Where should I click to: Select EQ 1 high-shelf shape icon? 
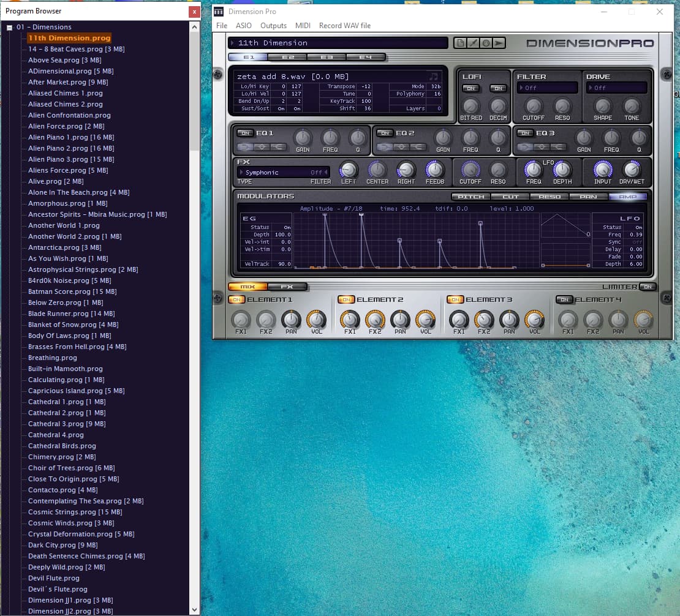coord(279,147)
